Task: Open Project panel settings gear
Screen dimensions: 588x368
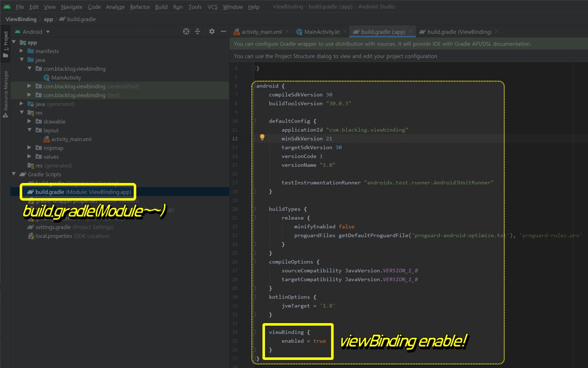Action: click(212, 31)
